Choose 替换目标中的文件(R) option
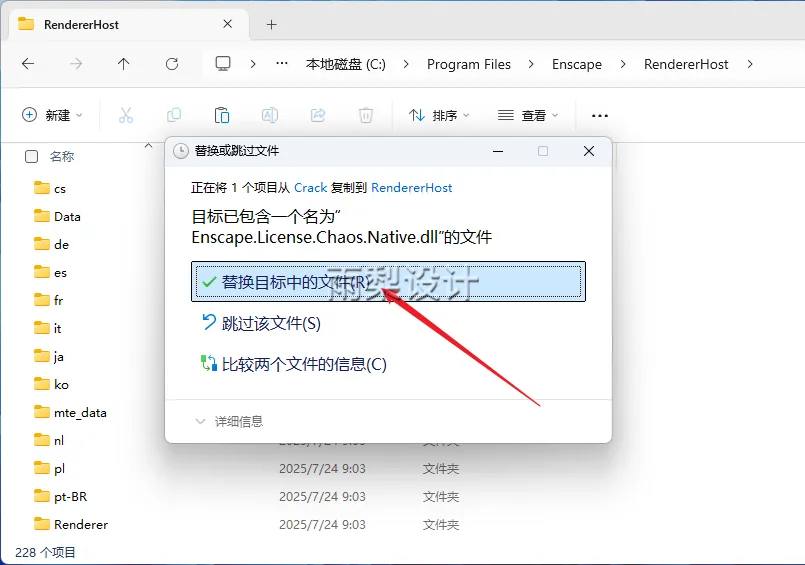The width and height of the screenshot is (805, 565). (388, 282)
